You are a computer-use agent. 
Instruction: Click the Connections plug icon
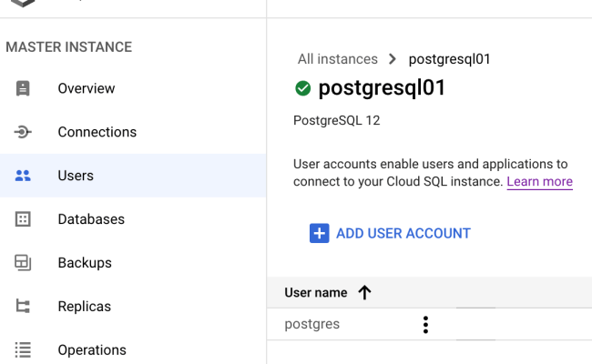click(23, 132)
